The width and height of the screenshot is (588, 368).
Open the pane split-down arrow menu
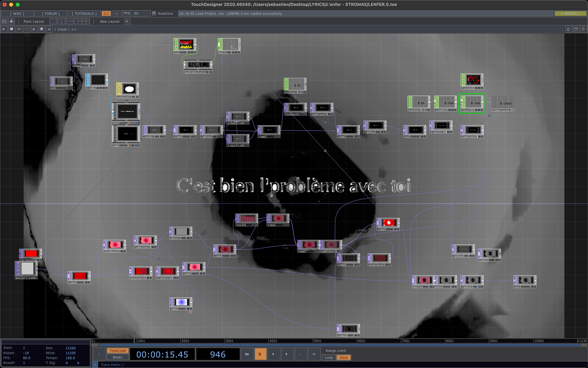point(583,29)
